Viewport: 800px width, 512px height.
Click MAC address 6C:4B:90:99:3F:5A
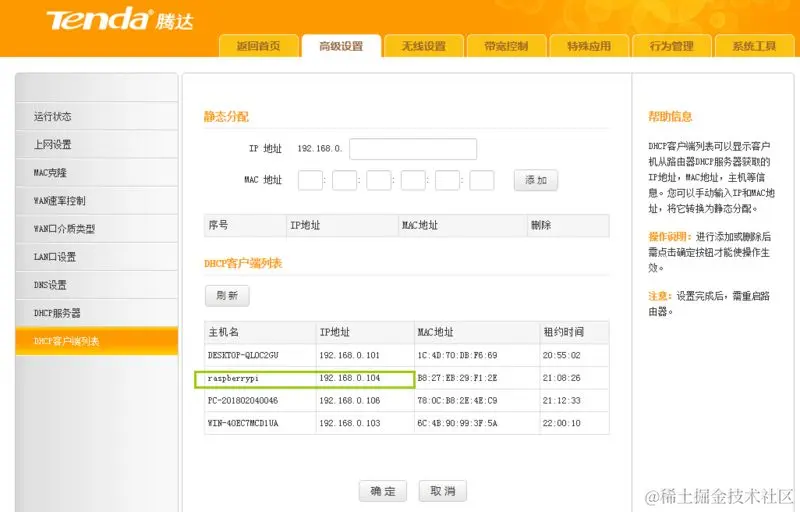point(457,423)
